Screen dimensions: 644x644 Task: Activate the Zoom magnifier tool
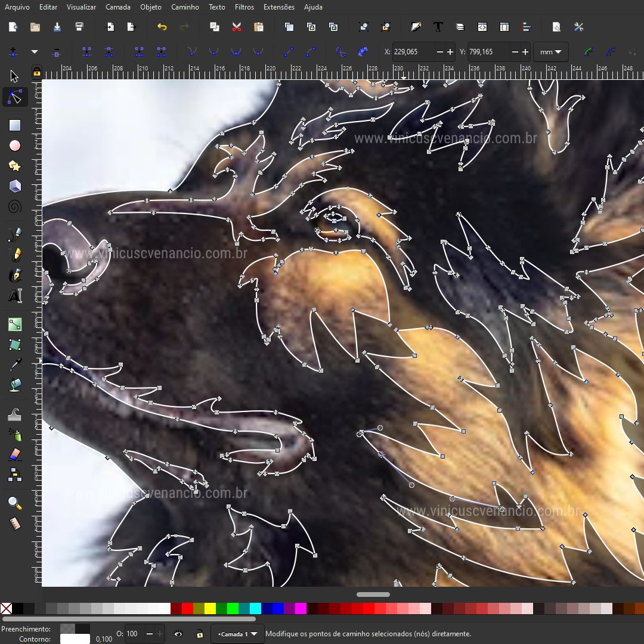click(15, 503)
